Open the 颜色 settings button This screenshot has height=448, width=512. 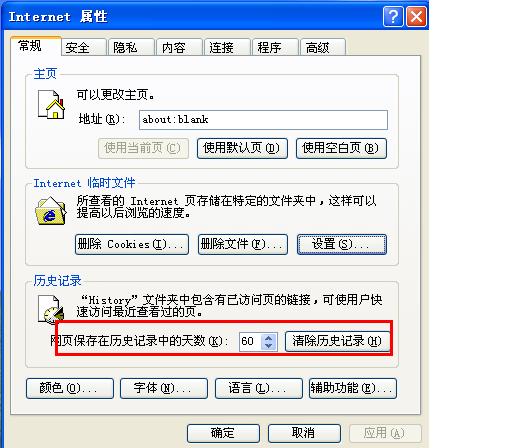click(x=70, y=388)
